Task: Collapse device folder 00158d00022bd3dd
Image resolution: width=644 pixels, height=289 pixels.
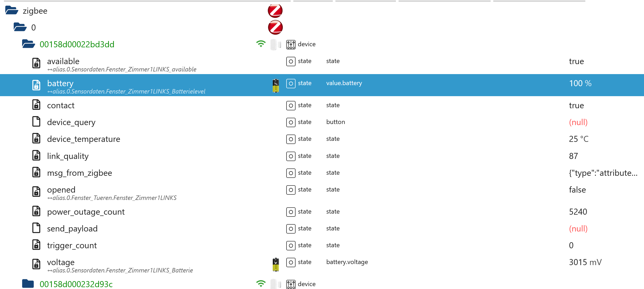Action: click(28, 44)
